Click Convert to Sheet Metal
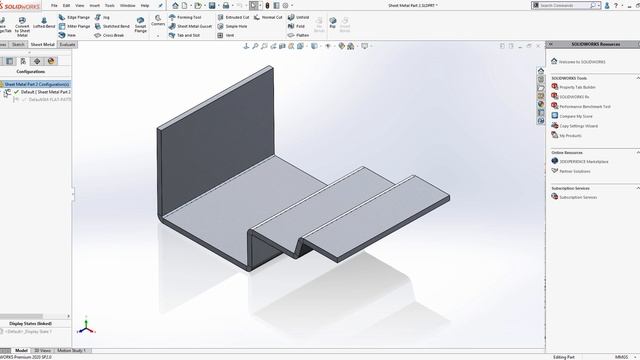The height and width of the screenshot is (360, 640). click(22, 27)
